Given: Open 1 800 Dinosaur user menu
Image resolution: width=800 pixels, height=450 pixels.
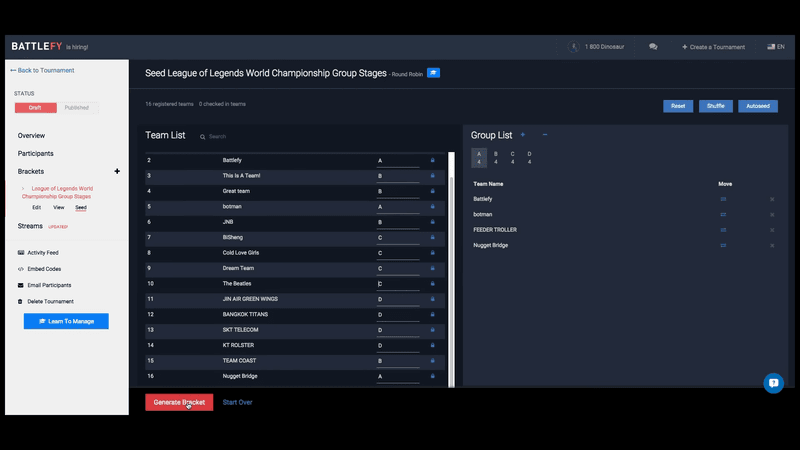Looking at the screenshot, I should click(596, 46).
